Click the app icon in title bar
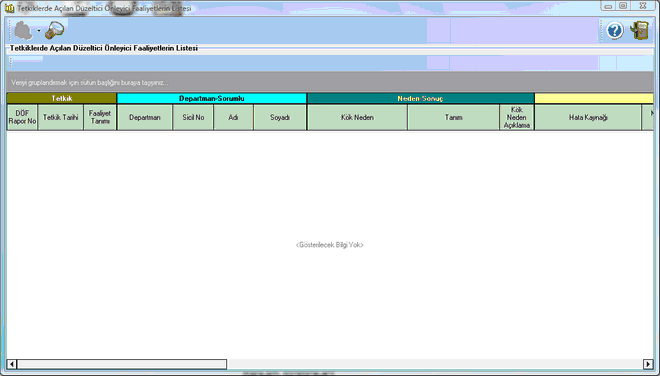 click(10, 8)
